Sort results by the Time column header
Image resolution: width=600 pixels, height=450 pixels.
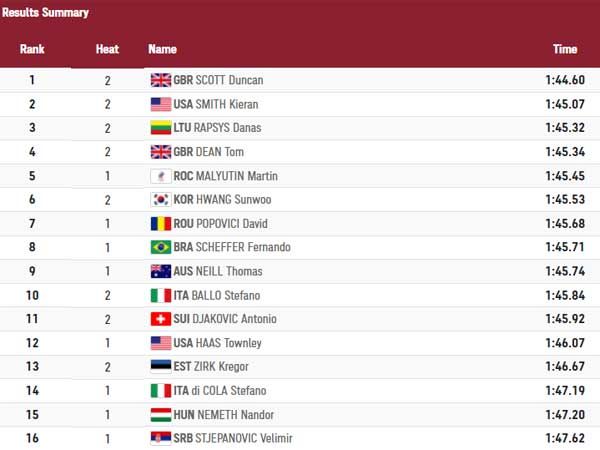pos(564,49)
